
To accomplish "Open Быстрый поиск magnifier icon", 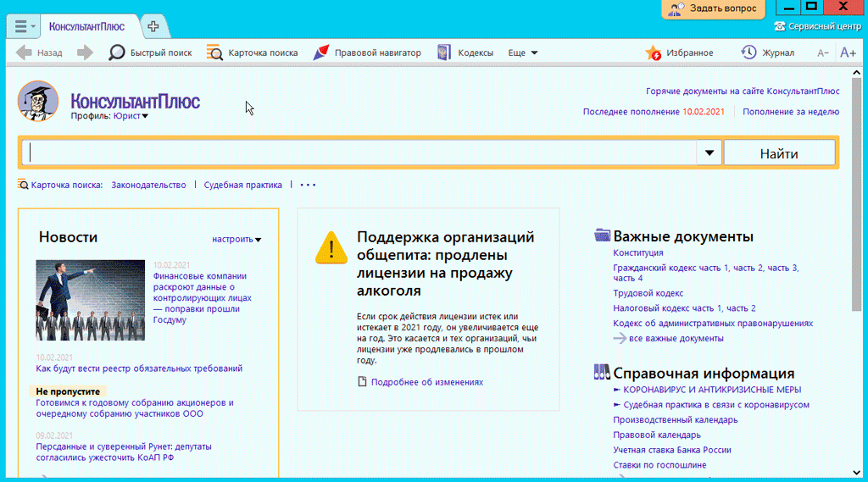I will click(x=116, y=53).
